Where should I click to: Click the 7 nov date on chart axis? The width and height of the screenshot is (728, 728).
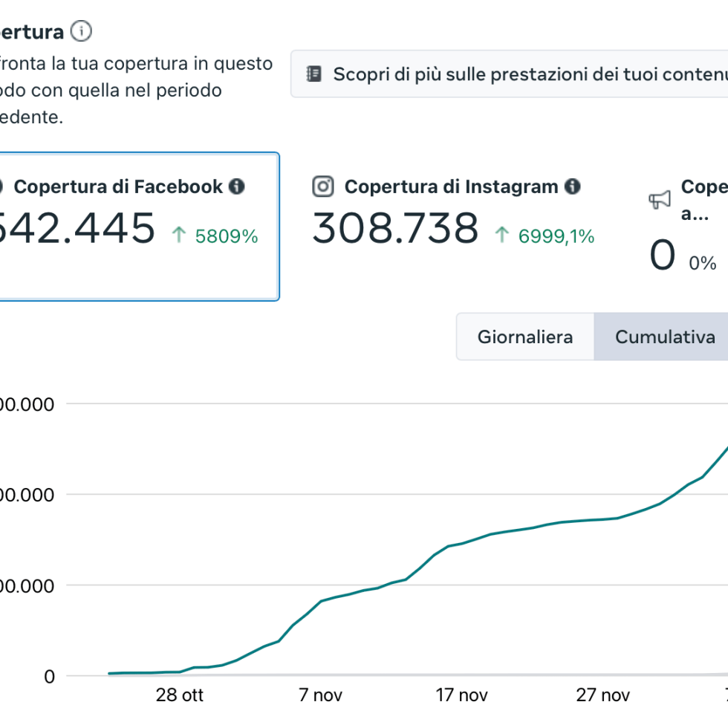[321, 695]
